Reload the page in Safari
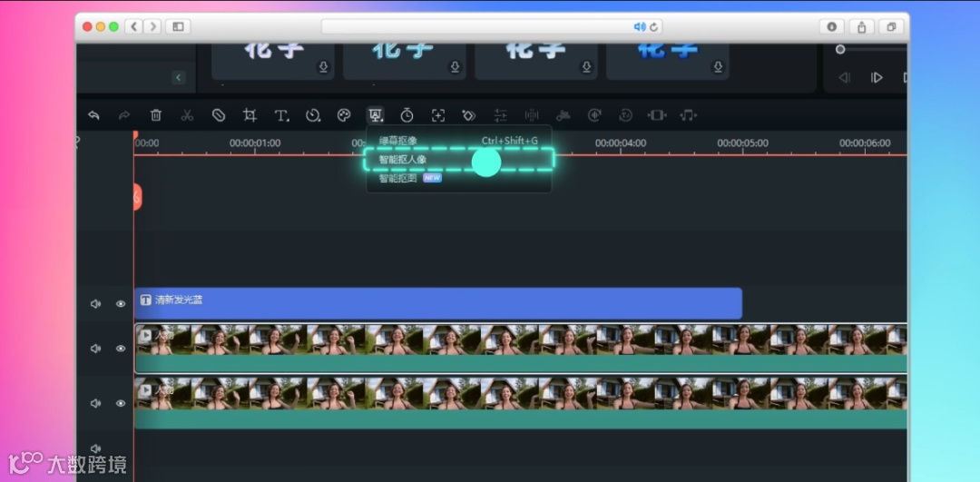Image resolution: width=980 pixels, height=482 pixels. point(653,27)
